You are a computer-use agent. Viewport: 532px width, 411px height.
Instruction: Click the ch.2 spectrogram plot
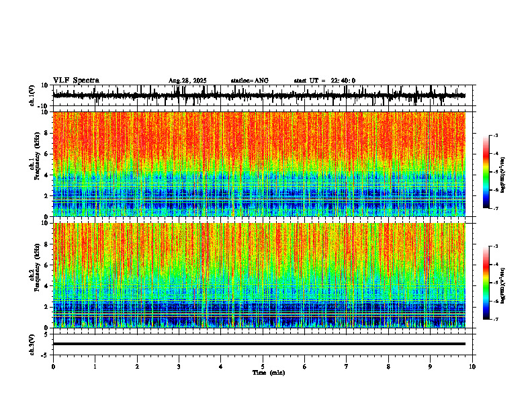pos(259,275)
